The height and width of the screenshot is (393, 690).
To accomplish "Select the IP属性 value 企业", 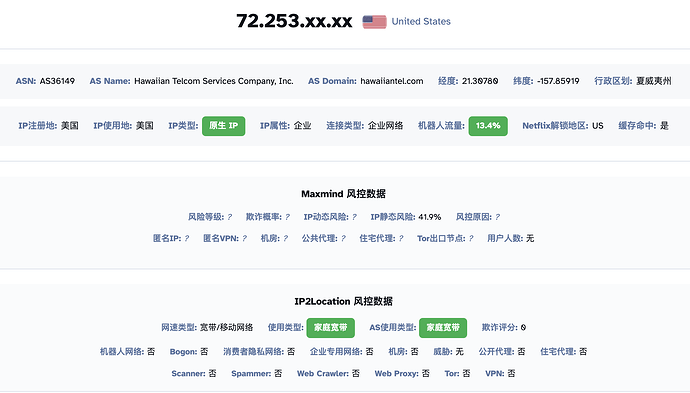I will pos(302,126).
